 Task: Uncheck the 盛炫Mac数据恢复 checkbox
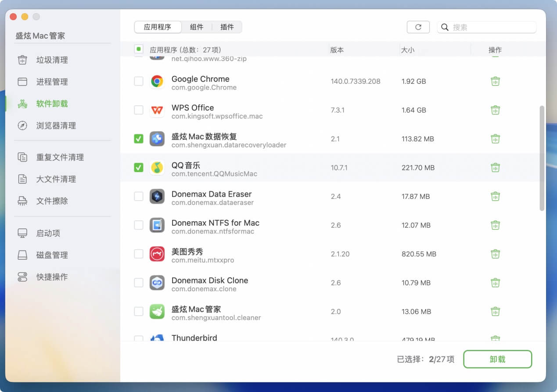[139, 139]
